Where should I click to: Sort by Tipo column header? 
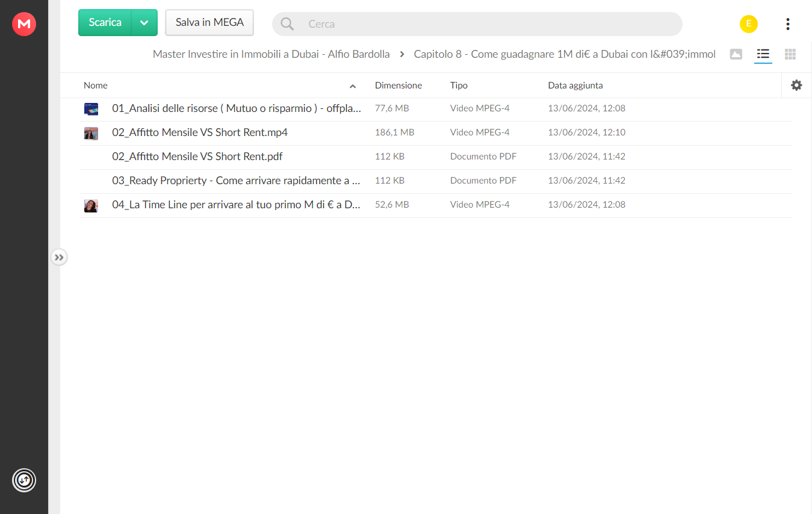[x=459, y=85]
